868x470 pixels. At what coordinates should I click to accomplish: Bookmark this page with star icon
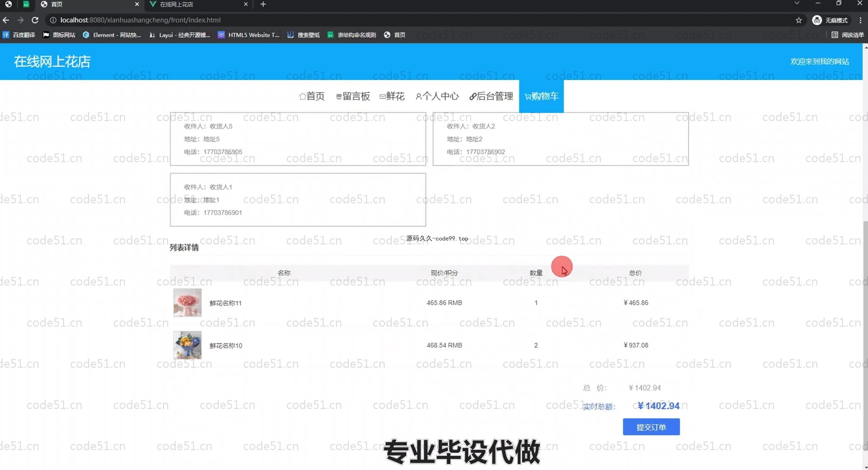(798, 20)
